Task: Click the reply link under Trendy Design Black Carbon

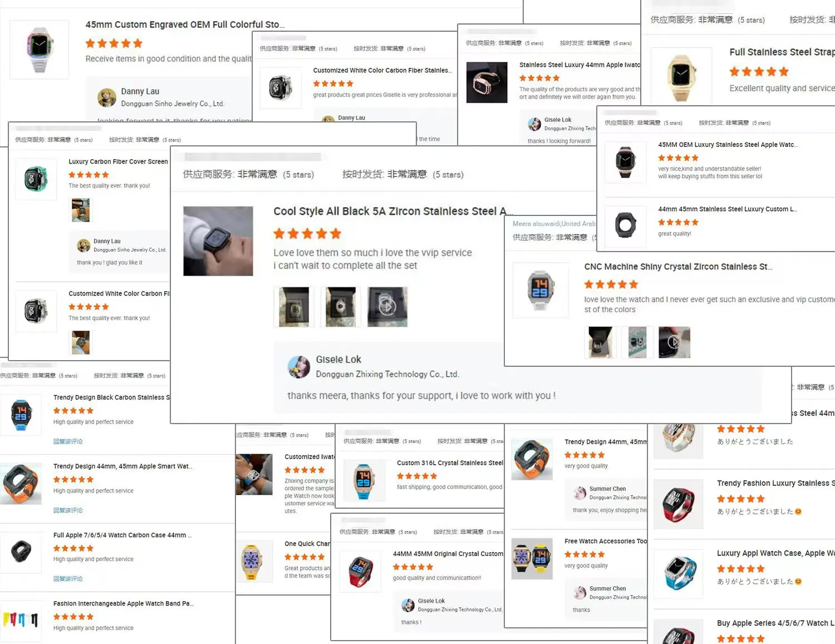Action: pos(68,441)
